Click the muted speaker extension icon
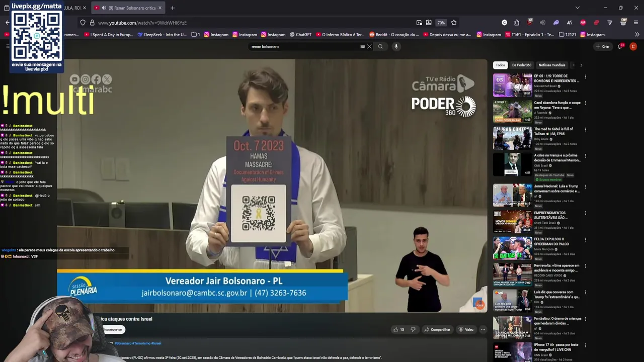The image size is (644, 362). 542,23
